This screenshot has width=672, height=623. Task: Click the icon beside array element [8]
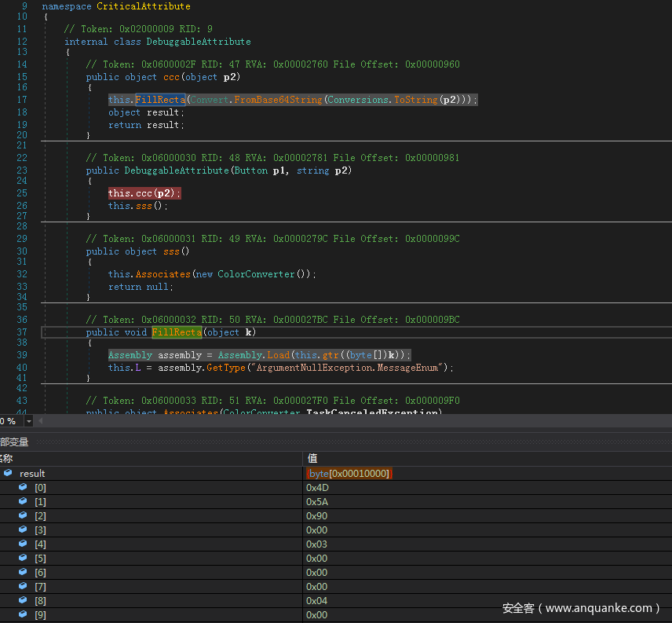click(23, 600)
